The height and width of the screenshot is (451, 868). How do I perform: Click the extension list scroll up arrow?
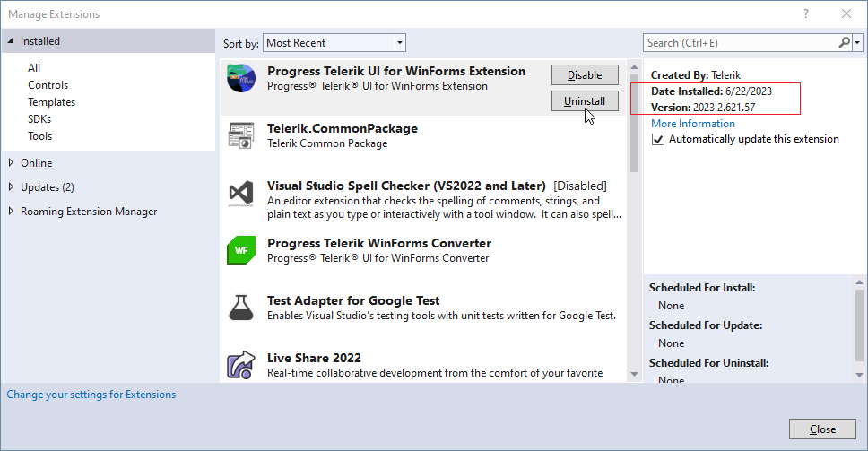[634, 67]
